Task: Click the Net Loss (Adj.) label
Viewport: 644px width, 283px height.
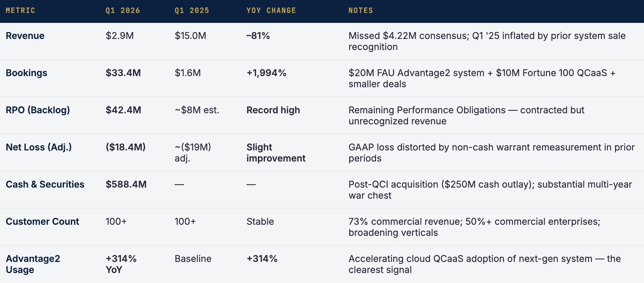Action: (39, 147)
